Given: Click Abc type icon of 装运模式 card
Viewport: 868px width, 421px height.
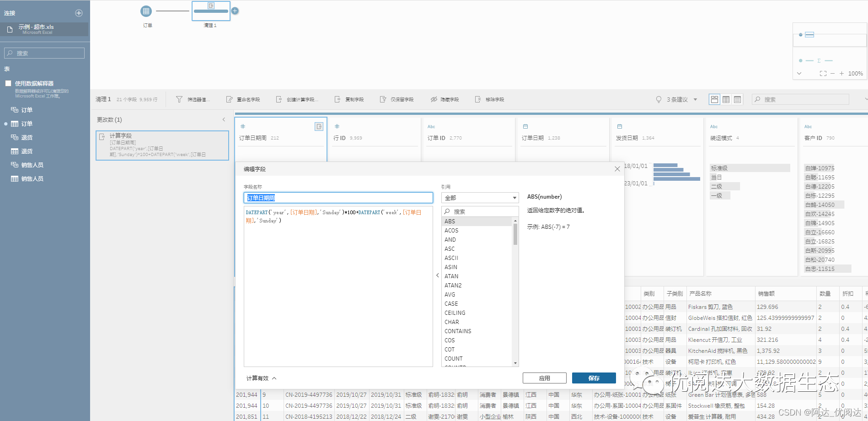Looking at the screenshot, I should (714, 127).
